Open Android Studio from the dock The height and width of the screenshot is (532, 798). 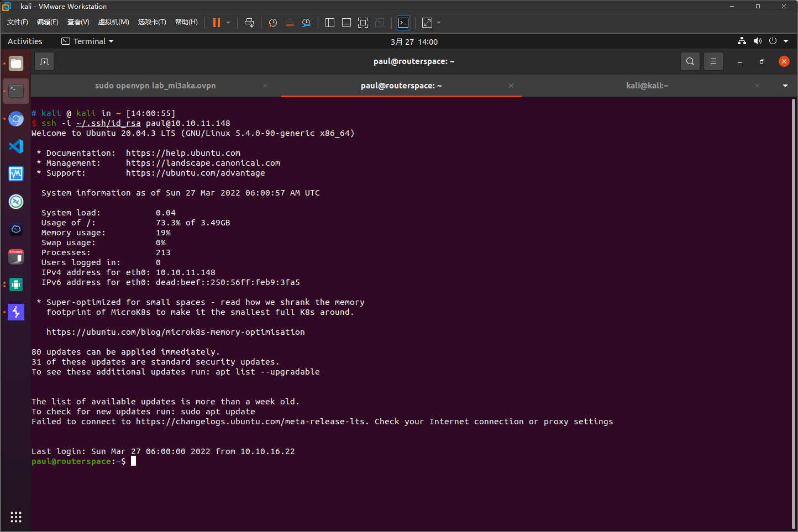click(x=16, y=285)
